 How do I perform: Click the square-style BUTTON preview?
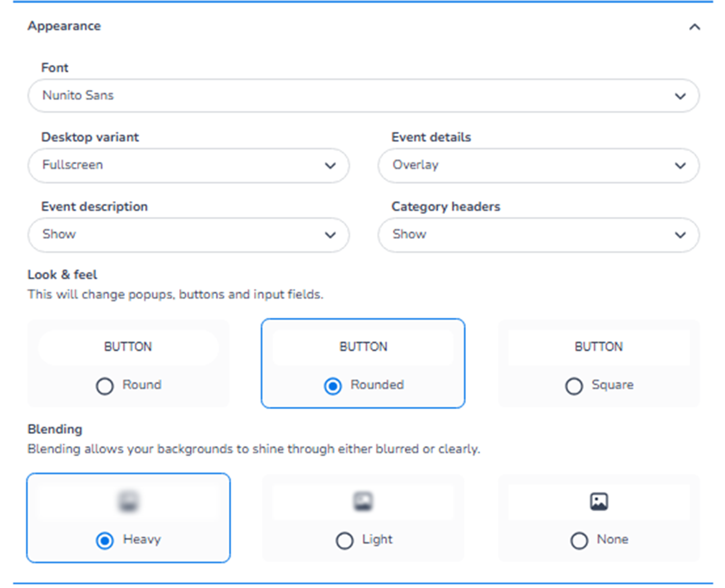pos(599,347)
